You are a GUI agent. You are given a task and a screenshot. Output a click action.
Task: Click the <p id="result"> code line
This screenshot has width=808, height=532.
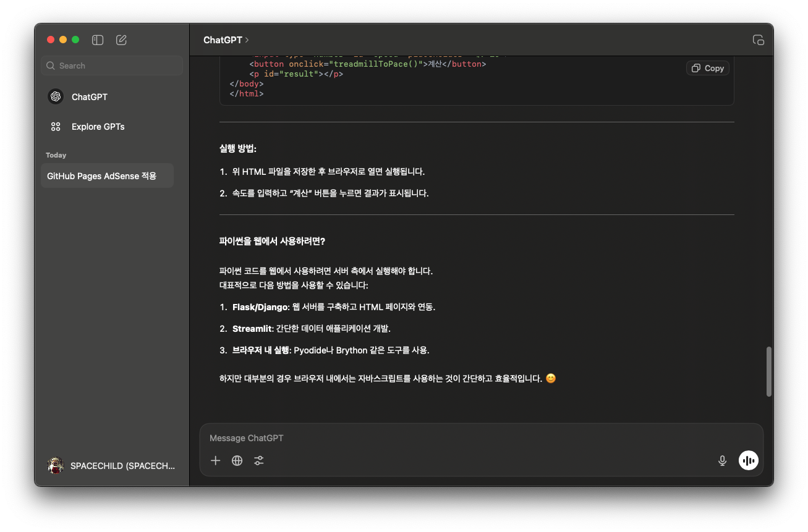[296, 74]
